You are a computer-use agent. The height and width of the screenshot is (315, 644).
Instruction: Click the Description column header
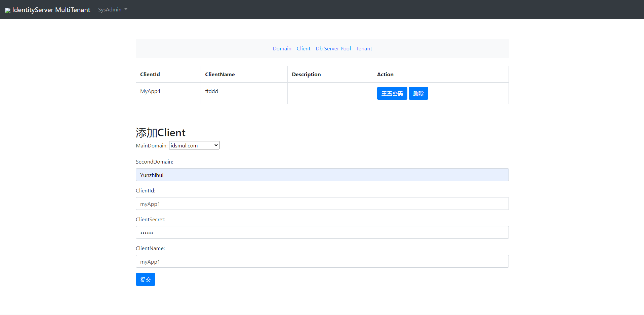point(330,74)
